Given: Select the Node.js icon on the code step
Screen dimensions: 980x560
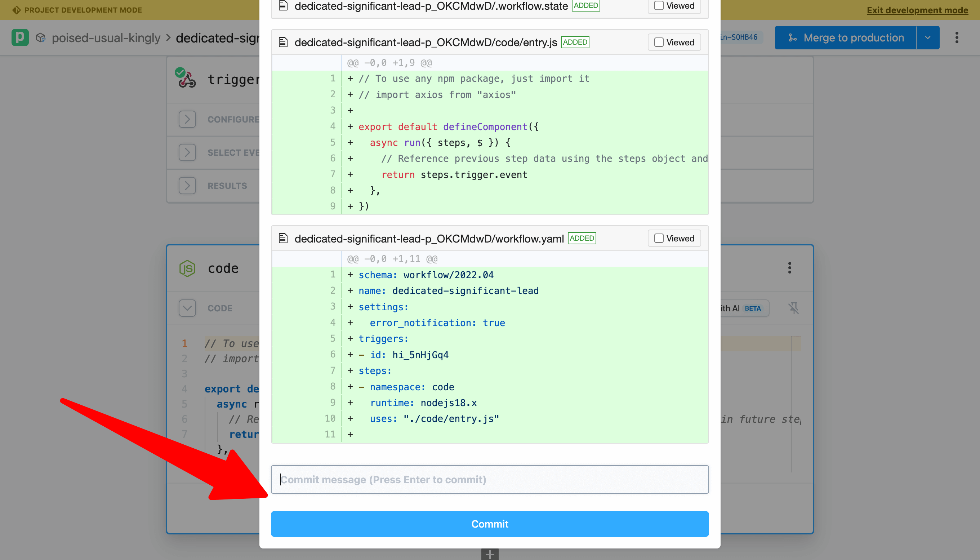Looking at the screenshot, I should click(x=187, y=268).
